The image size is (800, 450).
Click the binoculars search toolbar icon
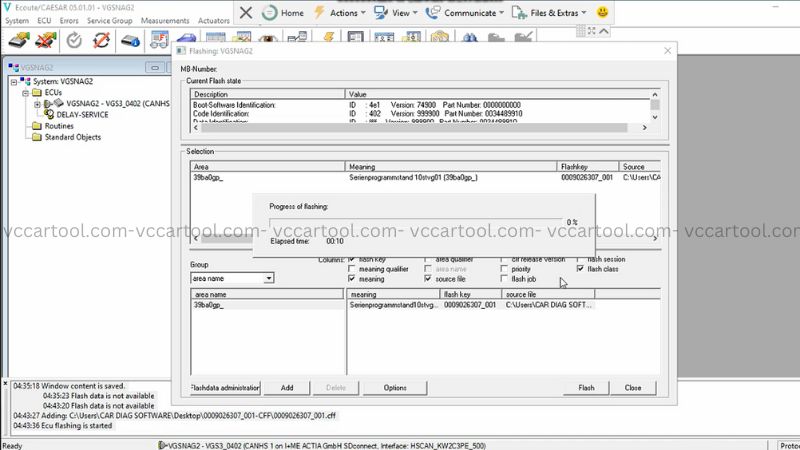coord(470,37)
